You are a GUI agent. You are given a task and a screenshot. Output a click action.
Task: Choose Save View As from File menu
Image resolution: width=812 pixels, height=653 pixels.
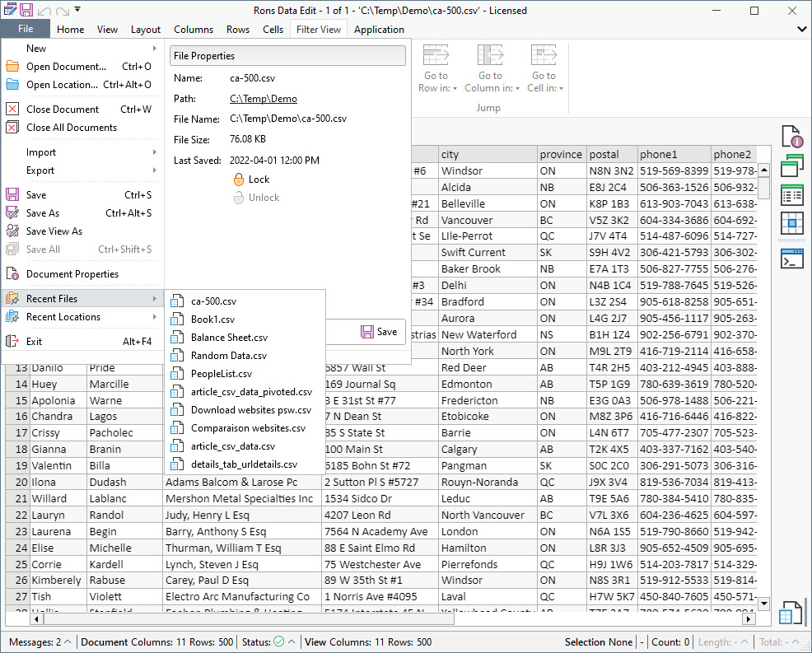pos(54,231)
